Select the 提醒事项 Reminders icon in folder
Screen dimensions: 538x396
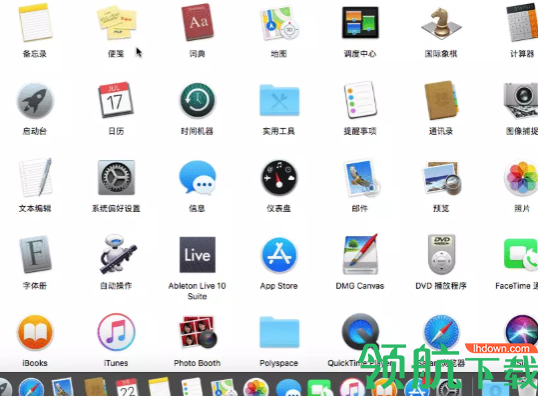pos(360,100)
